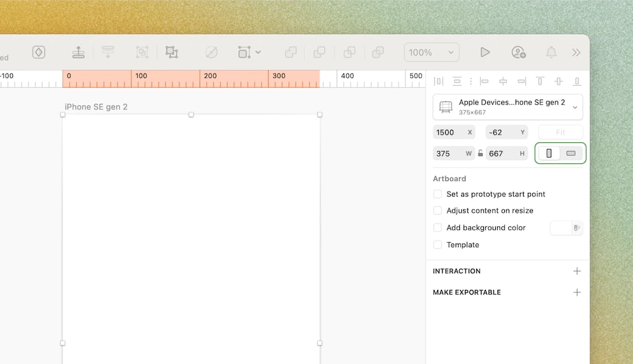Open the 100% zoom dropdown

[431, 53]
